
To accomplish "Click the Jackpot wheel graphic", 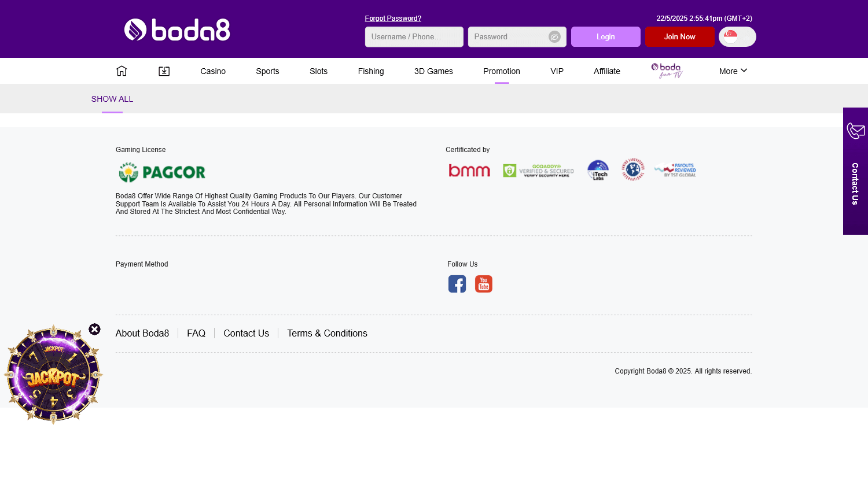I will [53, 375].
